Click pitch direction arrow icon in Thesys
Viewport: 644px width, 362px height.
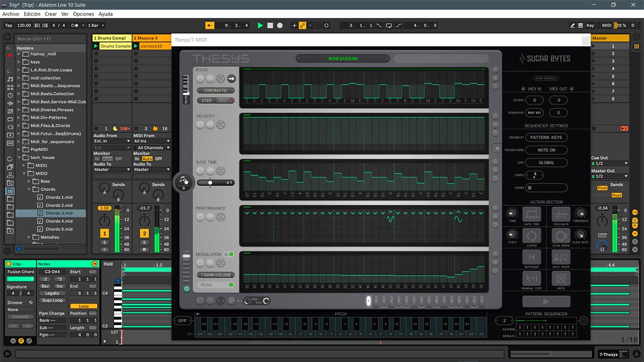[x=231, y=79]
